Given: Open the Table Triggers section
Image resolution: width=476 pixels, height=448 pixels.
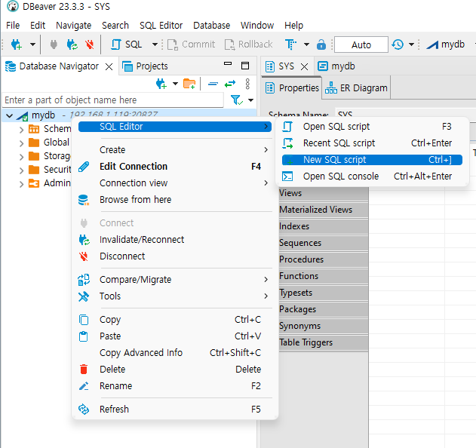Looking at the screenshot, I should click(306, 342).
